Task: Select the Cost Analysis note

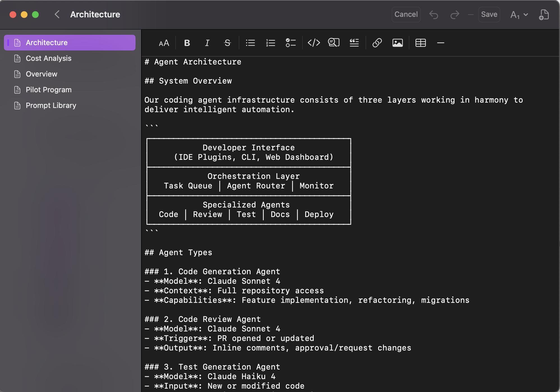Action: [49, 58]
